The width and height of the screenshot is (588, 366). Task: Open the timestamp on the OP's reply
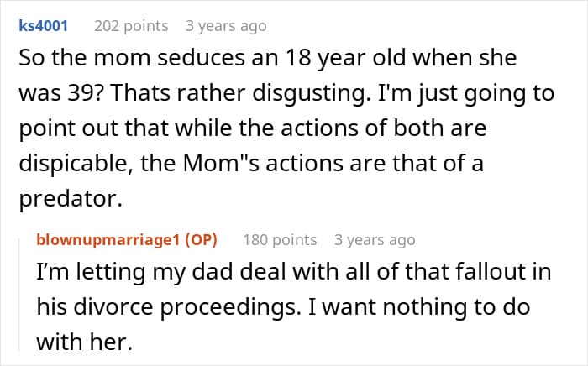(375, 240)
